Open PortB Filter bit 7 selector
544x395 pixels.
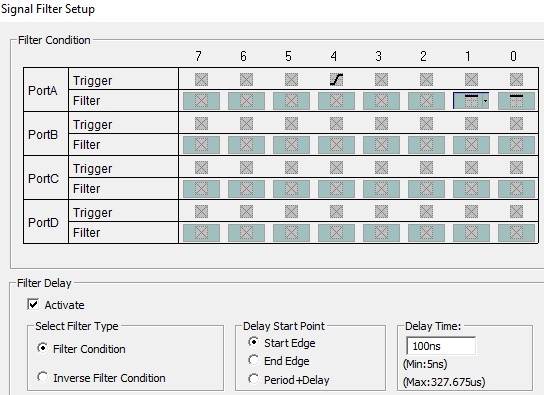201,145
